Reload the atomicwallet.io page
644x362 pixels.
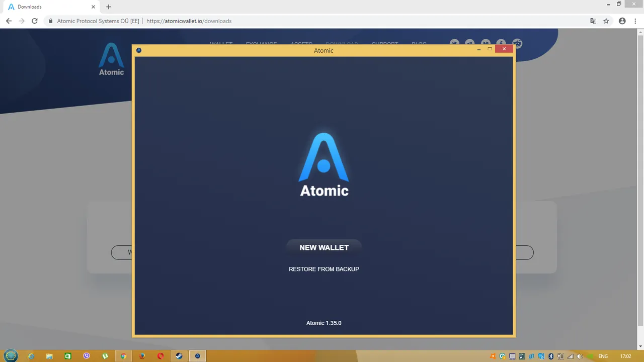(x=35, y=21)
